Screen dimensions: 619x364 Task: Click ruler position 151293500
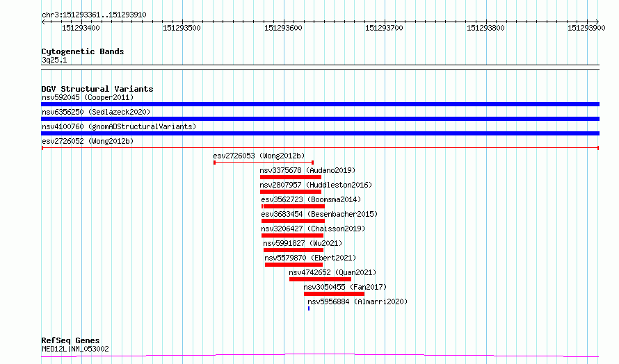[182, 28]
